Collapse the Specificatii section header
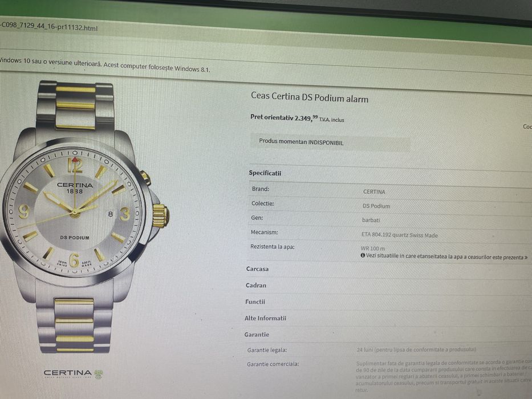The image size is (532, 399). click(265, 173)
